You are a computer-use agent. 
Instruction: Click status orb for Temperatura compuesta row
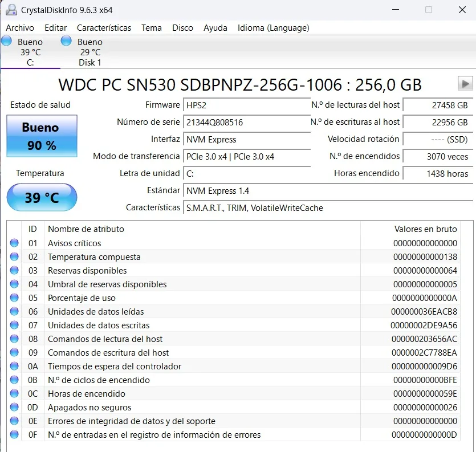click(x=14, y=256)
